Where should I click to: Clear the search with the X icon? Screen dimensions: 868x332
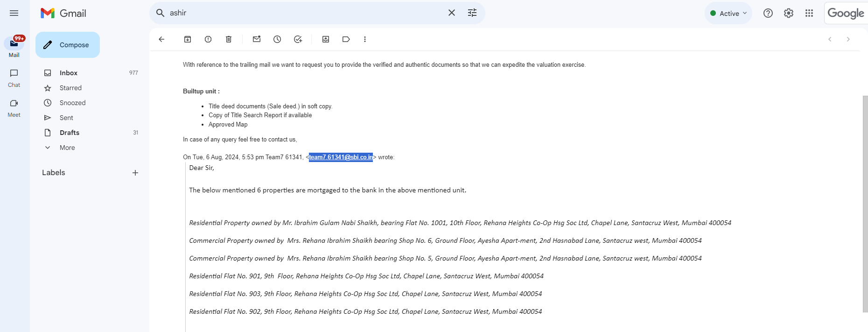point(451,13)
